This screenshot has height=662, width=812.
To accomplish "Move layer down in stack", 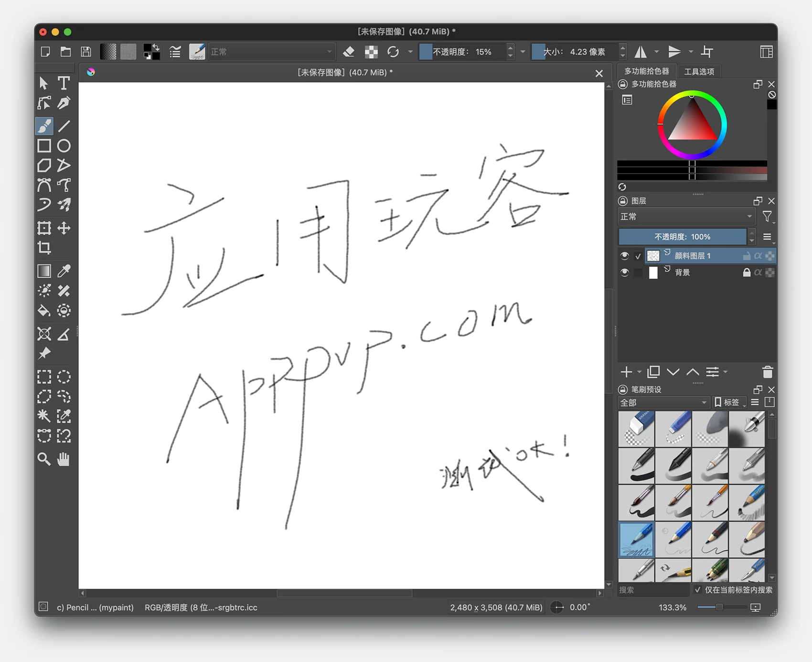I will click(673, 372).
